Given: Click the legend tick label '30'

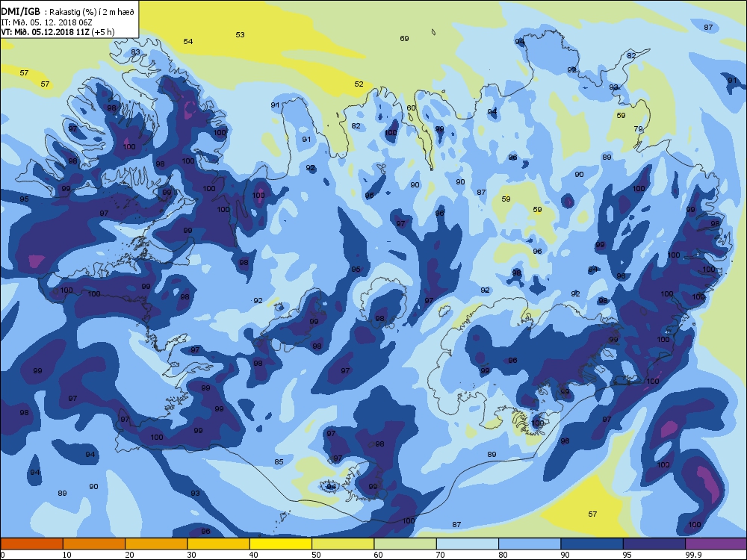Looking at the screenshot, I should pos(191,554).
